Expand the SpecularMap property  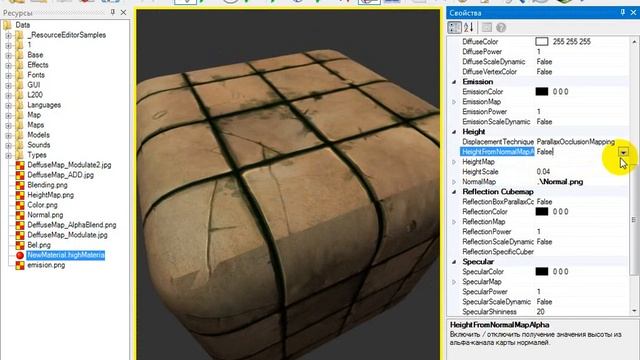coord(454,282)
